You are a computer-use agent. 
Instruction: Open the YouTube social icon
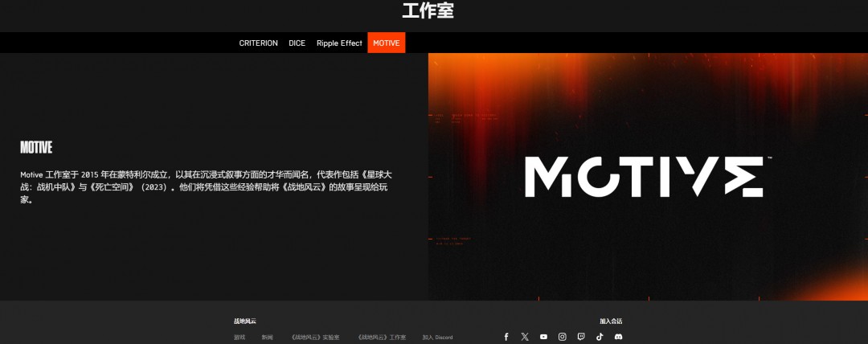(543, 337)
